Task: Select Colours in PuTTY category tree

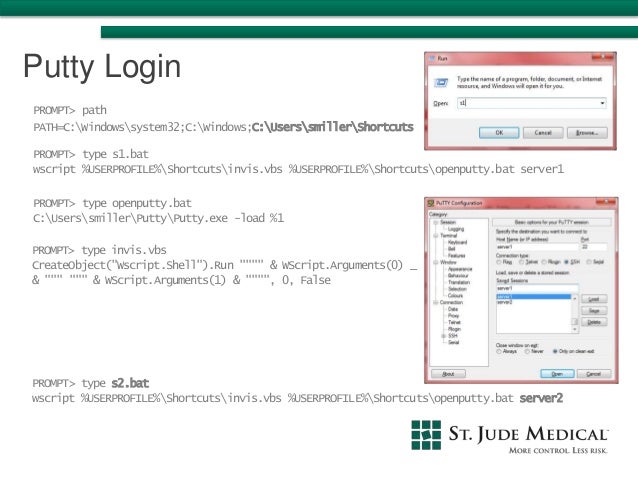Action: [455, 295]
